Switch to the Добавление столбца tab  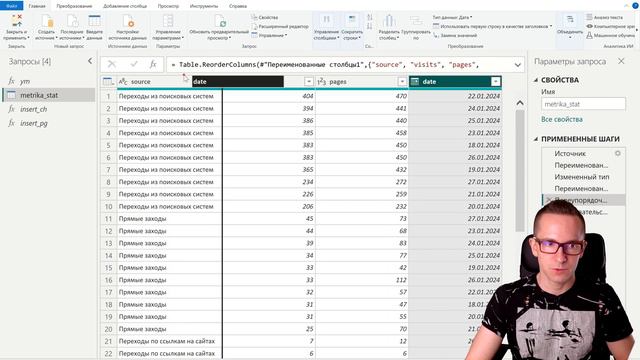click(125, 6)
